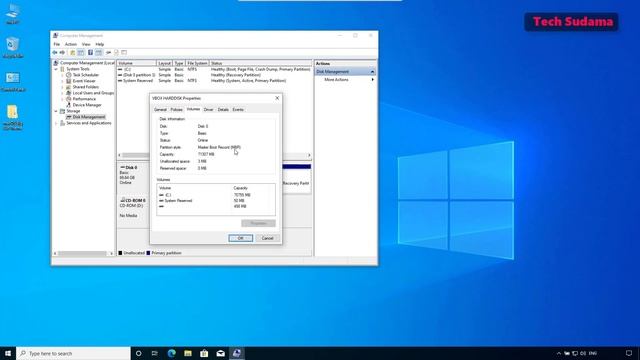Switch to the Events tab
Viewport: 640px width, 360px height.
238,109
